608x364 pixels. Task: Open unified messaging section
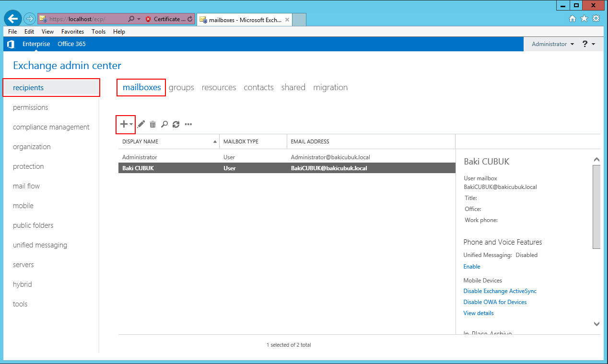coord(40,245)
